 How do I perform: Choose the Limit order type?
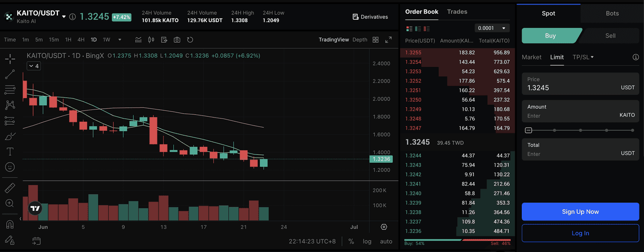(x=557, y=57)
